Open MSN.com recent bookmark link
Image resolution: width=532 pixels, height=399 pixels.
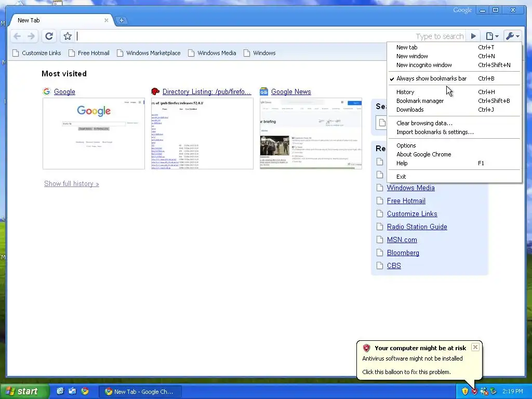point(402,240)
